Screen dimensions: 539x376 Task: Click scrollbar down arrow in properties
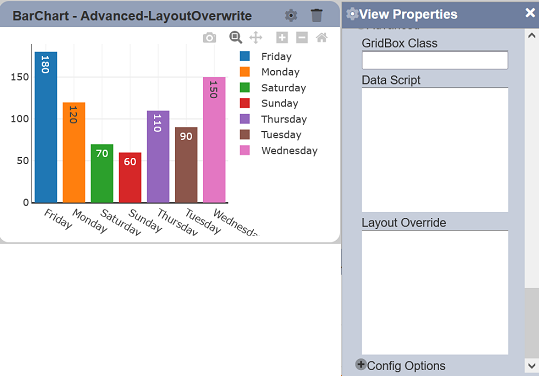[531, 365]
